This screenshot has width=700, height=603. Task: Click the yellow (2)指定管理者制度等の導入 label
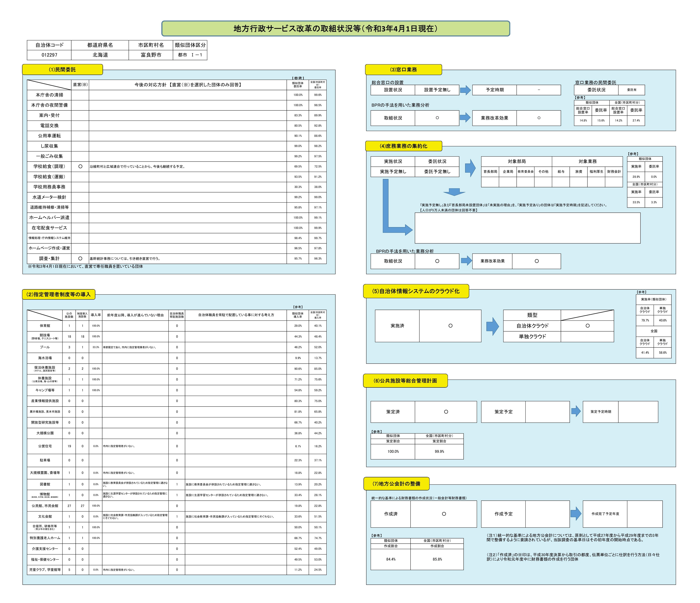pyautogui.click(x=59, y=294)
